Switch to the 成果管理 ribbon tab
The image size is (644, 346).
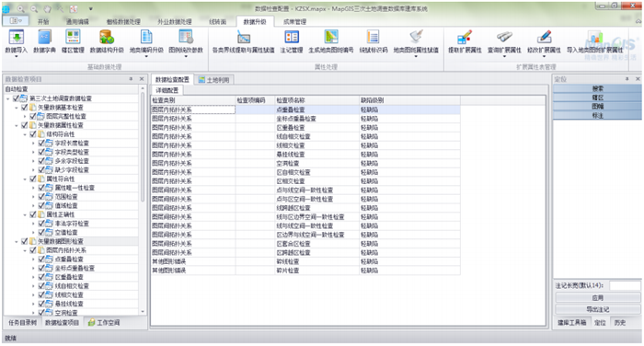[x=294, y=22]
